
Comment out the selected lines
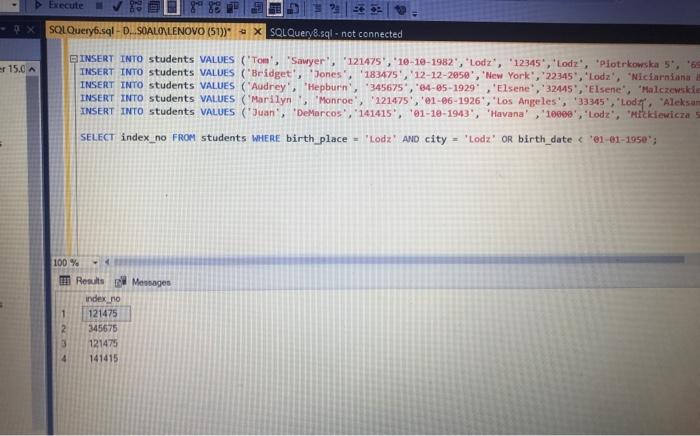click(317, 8)
